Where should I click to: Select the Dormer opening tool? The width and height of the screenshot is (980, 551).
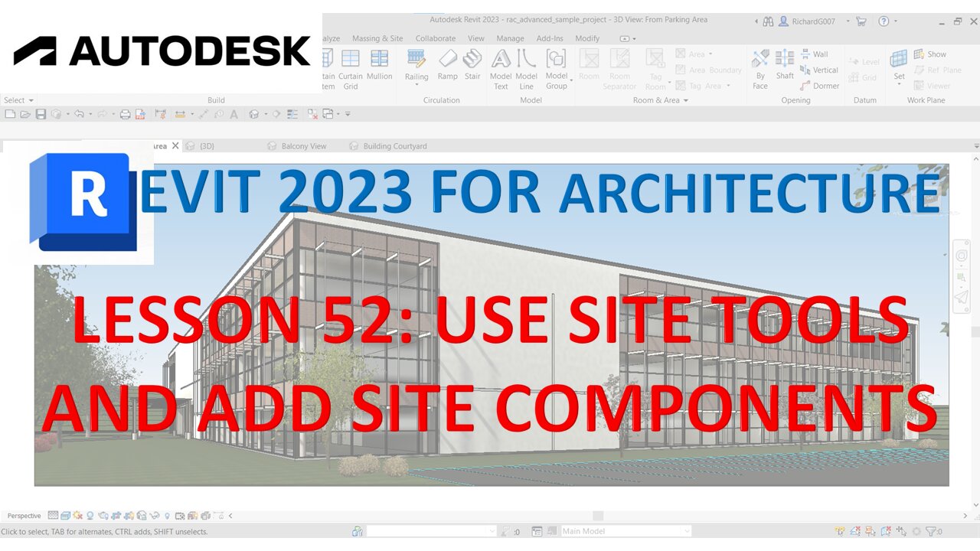[820, 86]
